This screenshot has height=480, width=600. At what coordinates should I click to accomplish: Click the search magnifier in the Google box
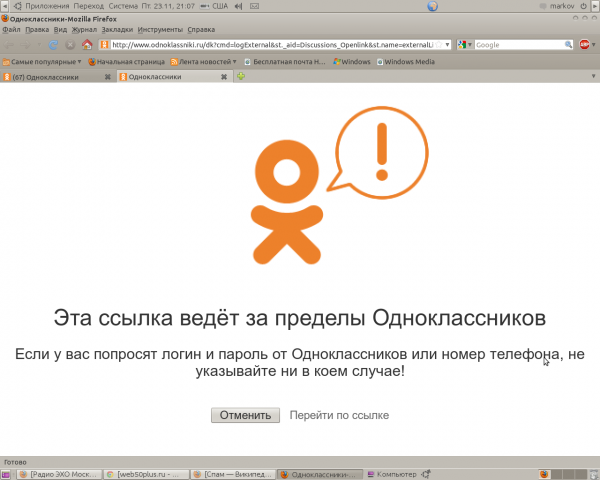click(568, 45)
